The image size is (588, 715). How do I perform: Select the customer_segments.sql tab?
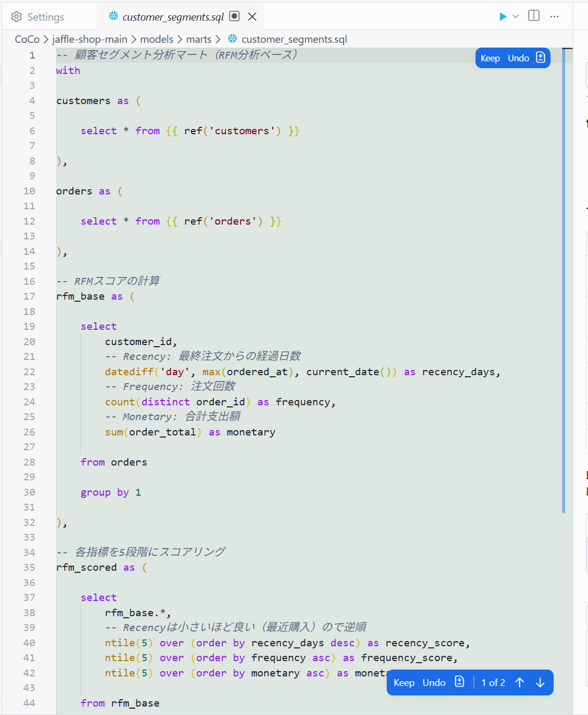(173, 17)
